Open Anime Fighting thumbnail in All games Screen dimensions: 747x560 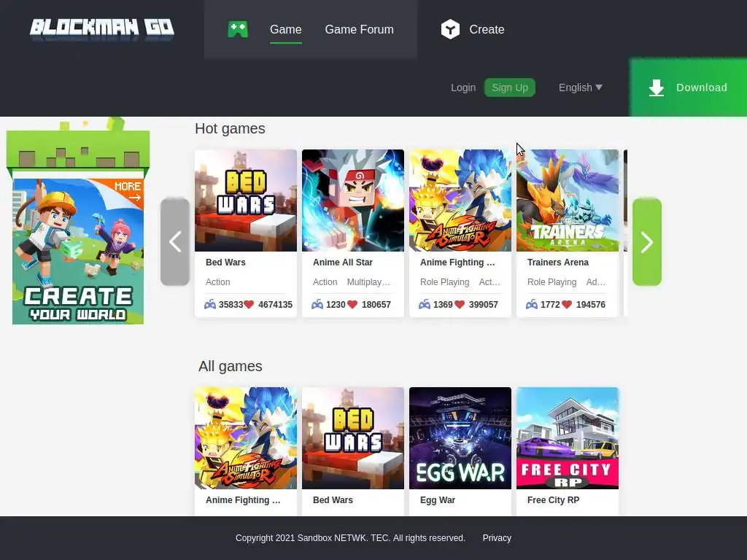tap(246, 438)
